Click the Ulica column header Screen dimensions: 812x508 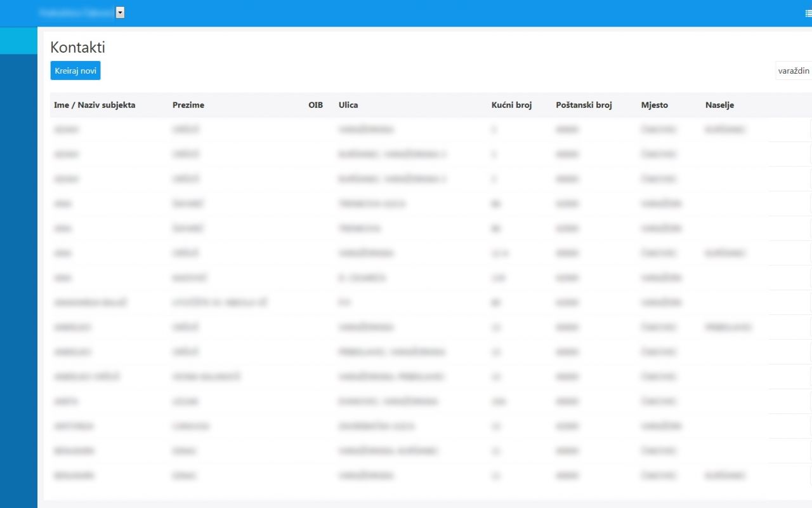[x=348, y=105]
